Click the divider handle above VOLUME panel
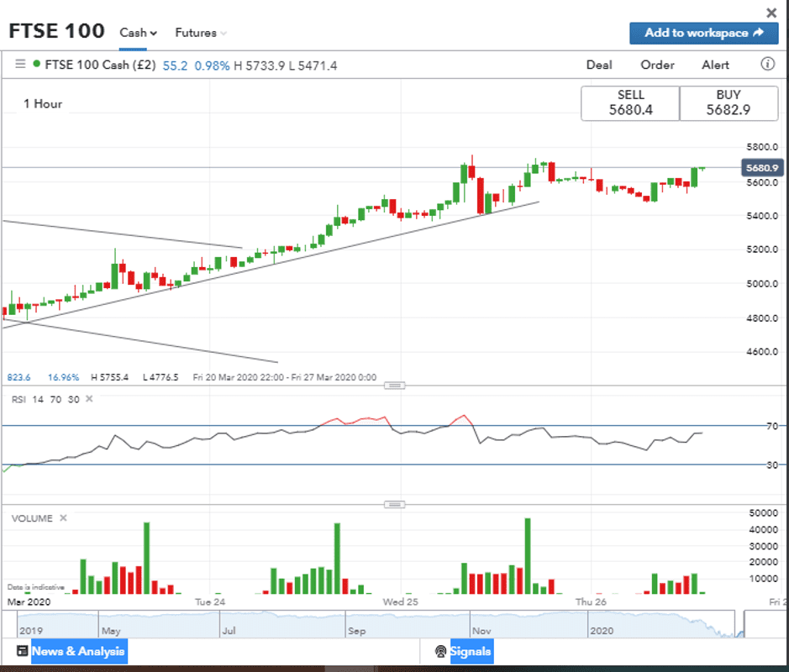The height and width of the screenshot is (672, 789). point(394,504)
